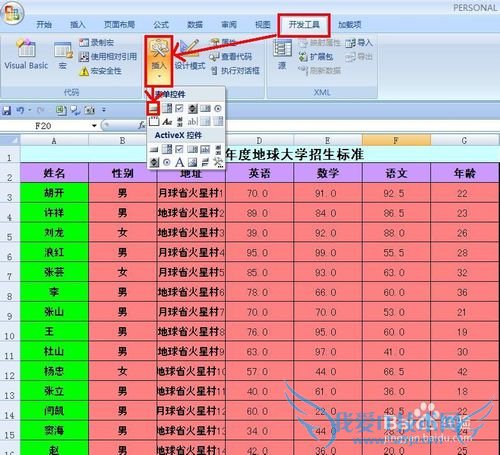Select column F header

(x=396, y=140)
